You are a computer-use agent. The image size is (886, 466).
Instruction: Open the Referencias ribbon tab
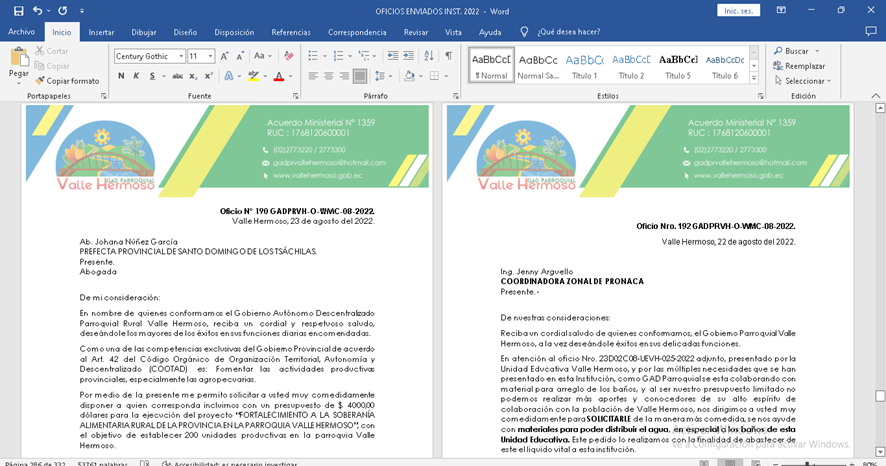click(291, 32)
